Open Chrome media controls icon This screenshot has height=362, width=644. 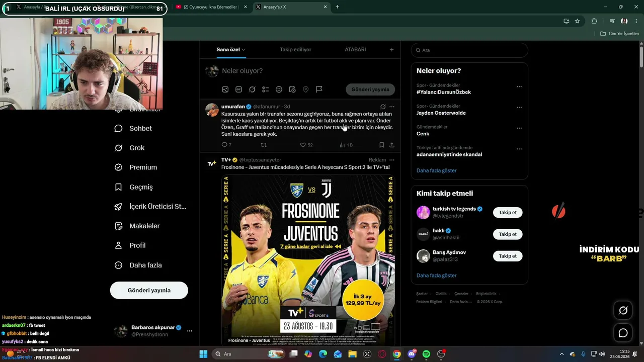pos(612,21)
